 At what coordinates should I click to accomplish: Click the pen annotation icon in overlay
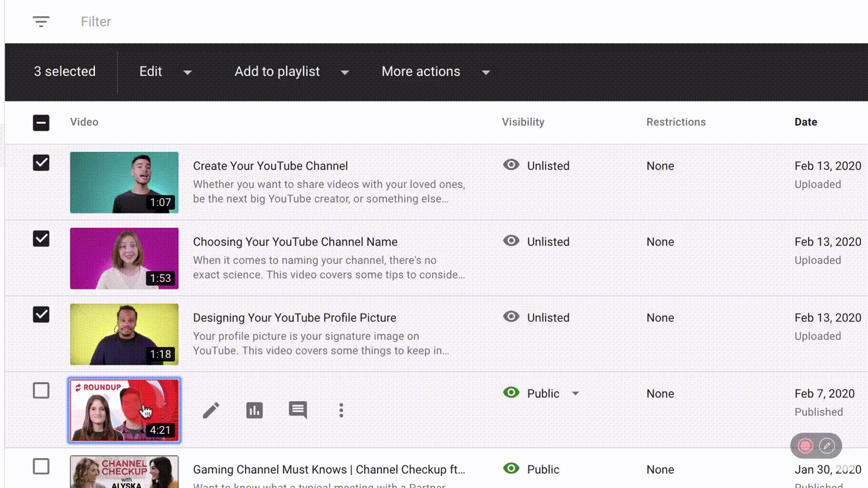click(827, 445)
